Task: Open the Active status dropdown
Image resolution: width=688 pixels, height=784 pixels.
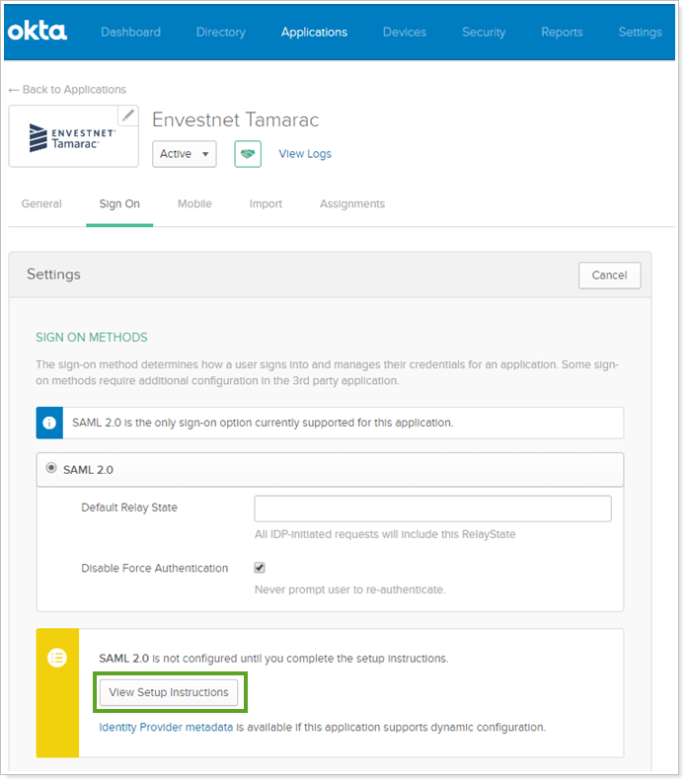Action: click(185, 154)
